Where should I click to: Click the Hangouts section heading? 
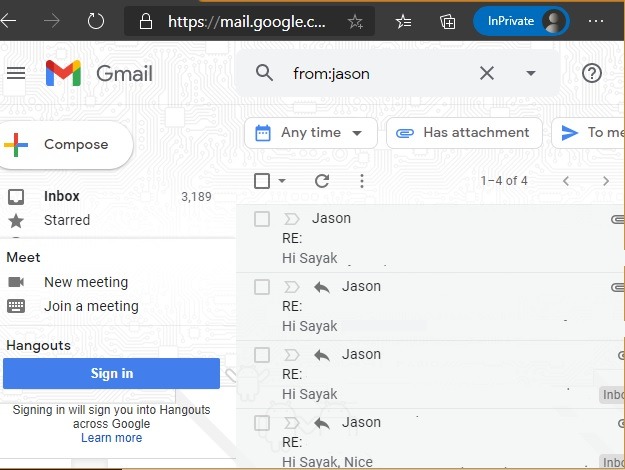(x=39, y=346)
